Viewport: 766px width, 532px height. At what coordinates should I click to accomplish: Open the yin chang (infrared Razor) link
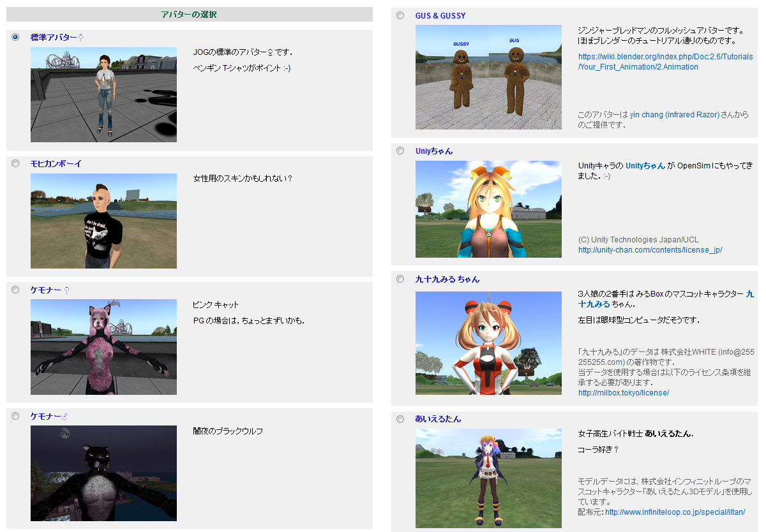(675, 115)
